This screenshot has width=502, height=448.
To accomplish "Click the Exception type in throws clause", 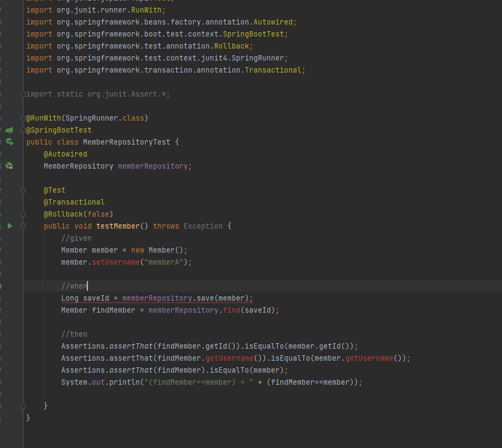I will pyautogui.click(x=203, y=226).
